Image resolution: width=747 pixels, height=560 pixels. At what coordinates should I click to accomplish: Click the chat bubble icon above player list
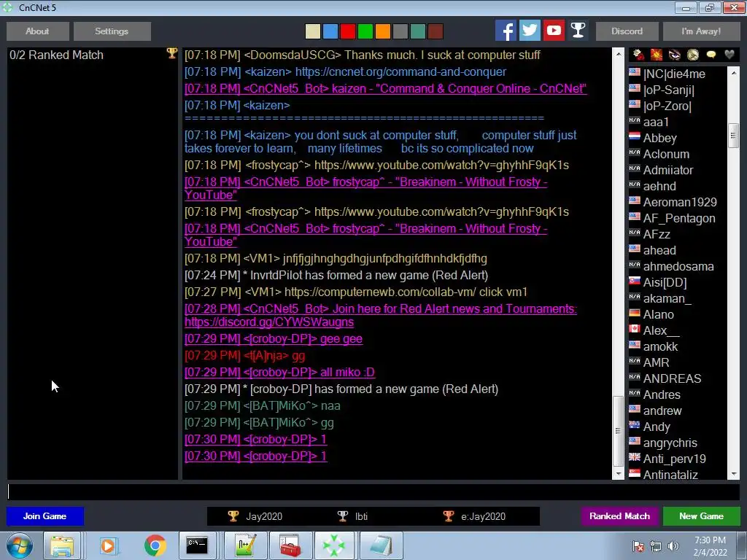click(x=711, y=55)
